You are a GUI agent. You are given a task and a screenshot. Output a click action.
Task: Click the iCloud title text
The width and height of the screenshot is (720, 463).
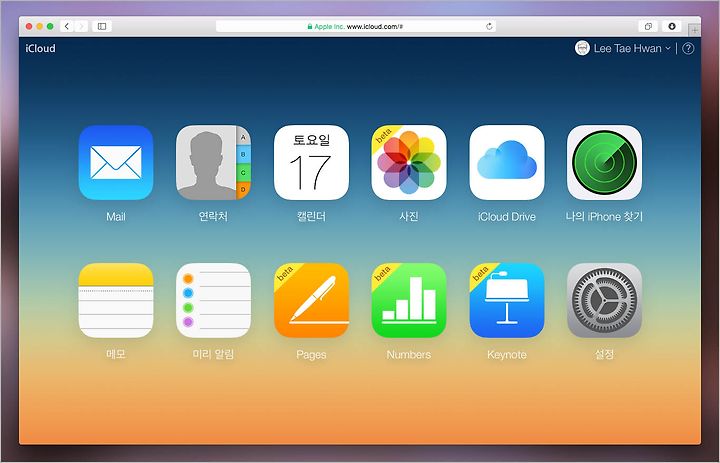(x=40, y=48)
